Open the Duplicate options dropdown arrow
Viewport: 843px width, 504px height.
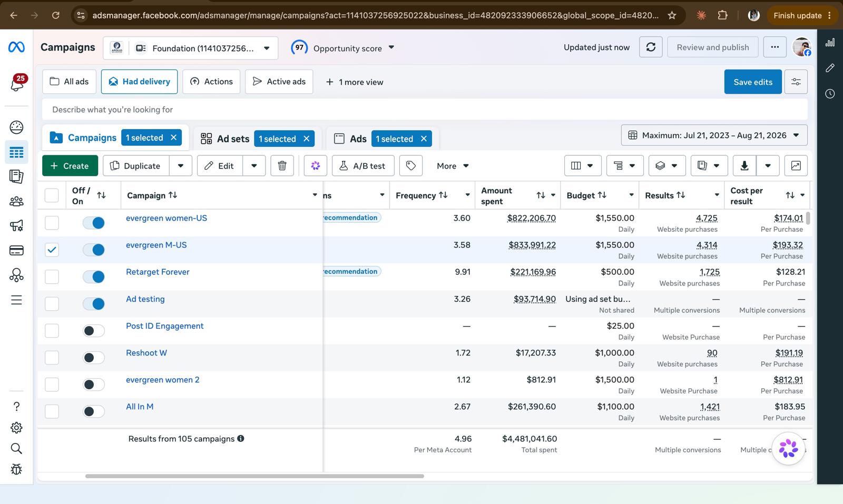pos(181,166)
